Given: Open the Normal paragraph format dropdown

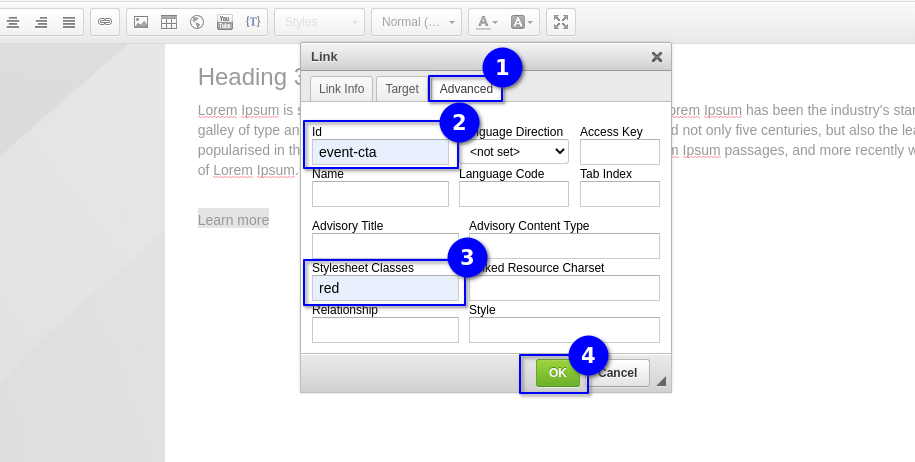Looking at the screenshot, I should tap(416, 21).
